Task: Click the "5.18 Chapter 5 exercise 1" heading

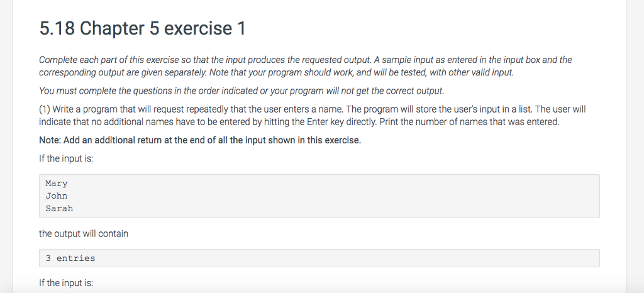Action: pos(142,28)
